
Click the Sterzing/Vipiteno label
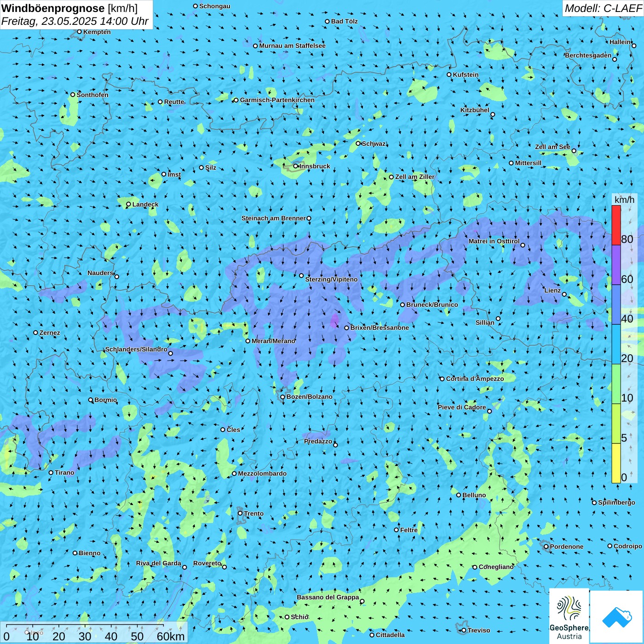tap(331, 279)
